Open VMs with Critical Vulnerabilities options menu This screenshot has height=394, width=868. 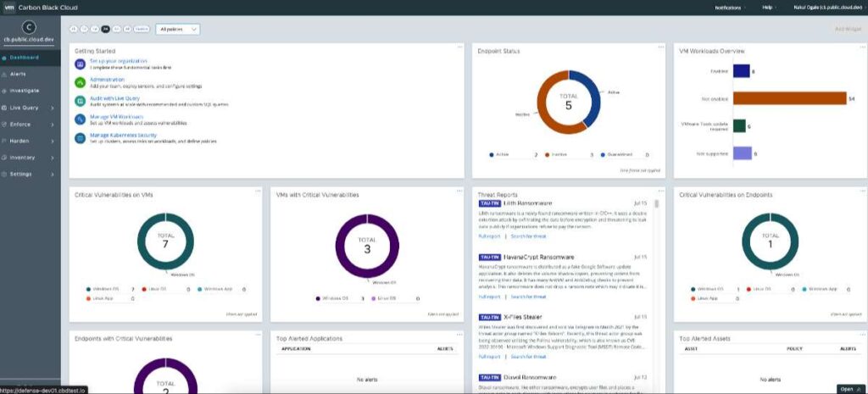pyautogui.click(x=459, y=191)
